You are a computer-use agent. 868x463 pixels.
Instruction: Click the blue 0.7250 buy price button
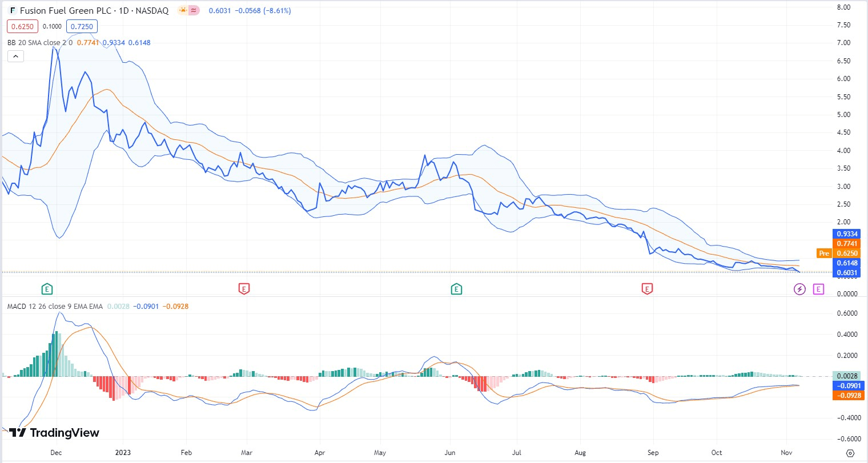click(x=82, y=26)
